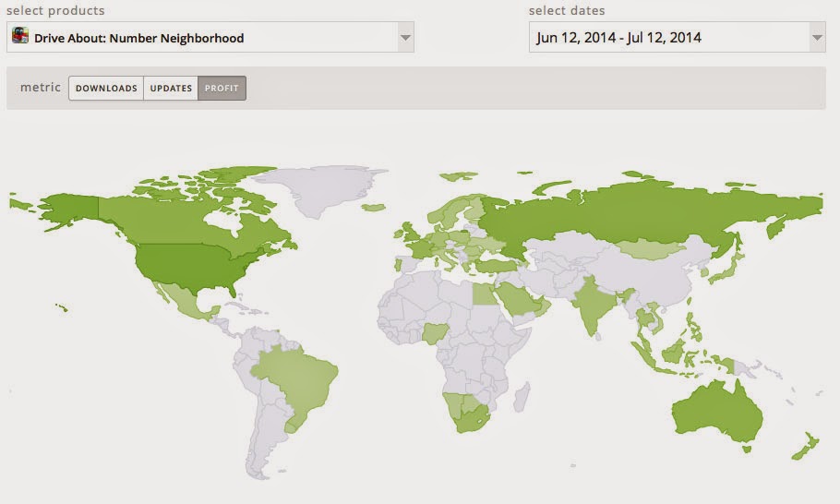This screenshot has width=840, height=504.
Task: Click Egypt on the map
Action: pos(484,294)
